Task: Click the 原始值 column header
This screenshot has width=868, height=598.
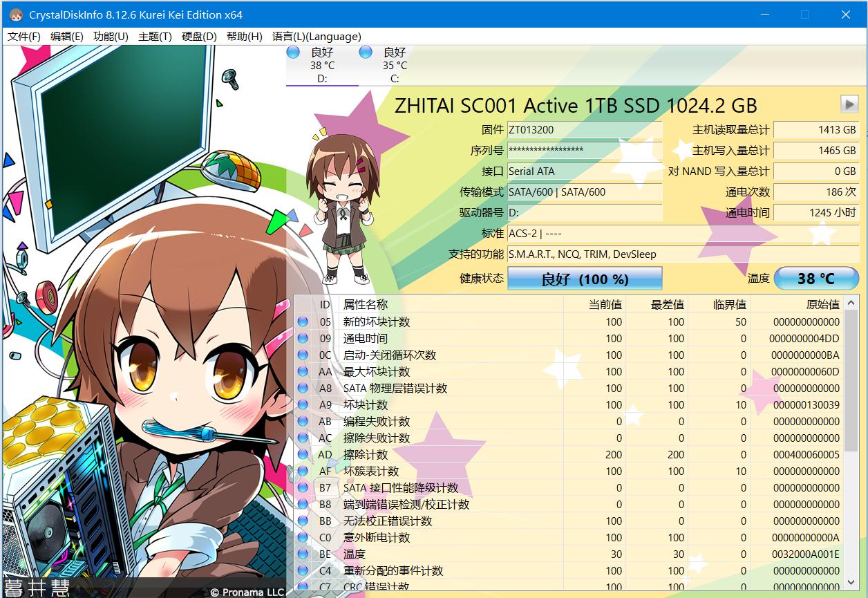Action: point(797,304)
